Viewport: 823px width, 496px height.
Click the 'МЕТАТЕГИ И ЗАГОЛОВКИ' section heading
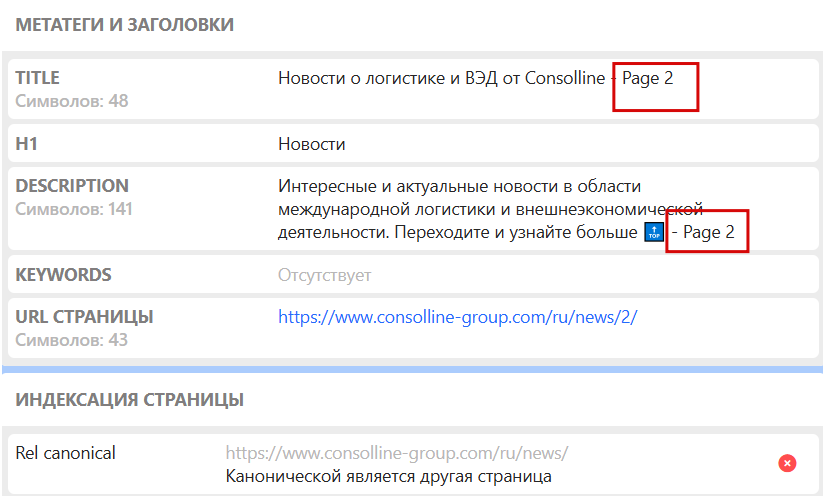[125, 25]
